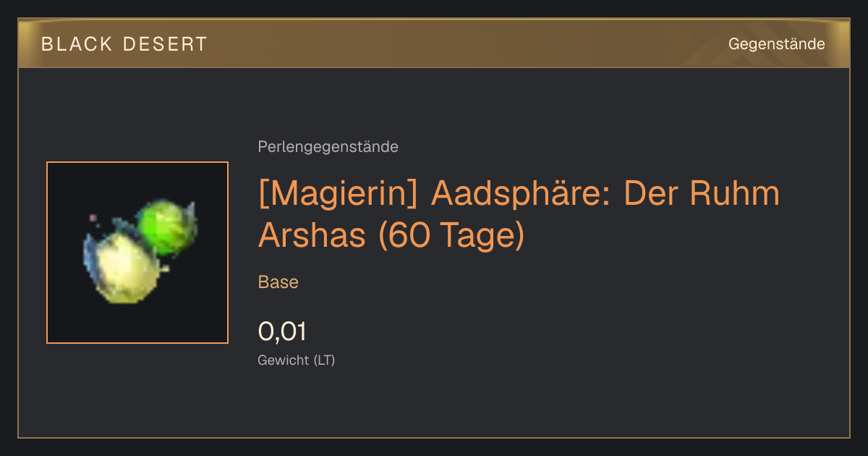
Task: Click the pale yellow orb in the item icon
Action: click(x=128, y=269)
